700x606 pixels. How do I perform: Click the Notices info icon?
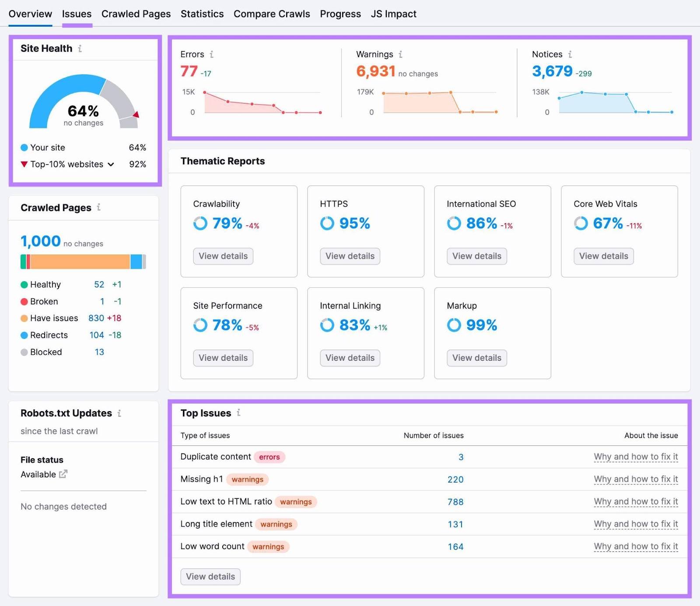coord(570,54)
